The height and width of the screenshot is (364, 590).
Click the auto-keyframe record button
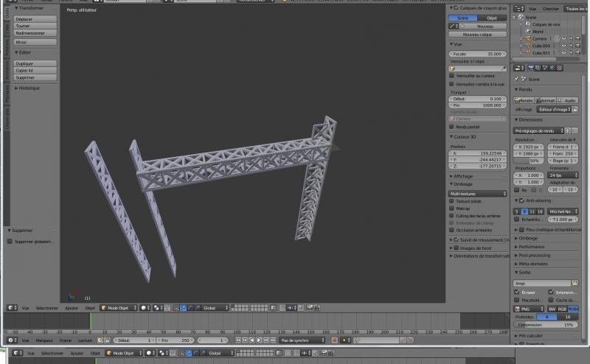pos(334,340)
